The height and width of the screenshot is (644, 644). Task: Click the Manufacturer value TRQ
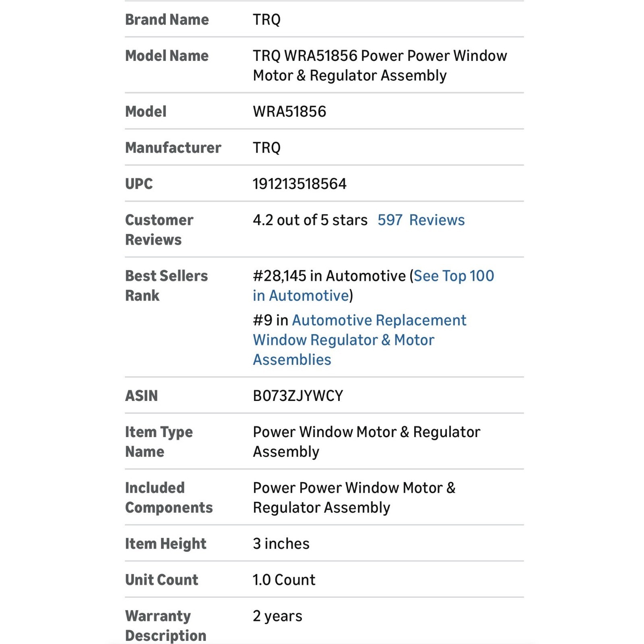click(266, 148)
